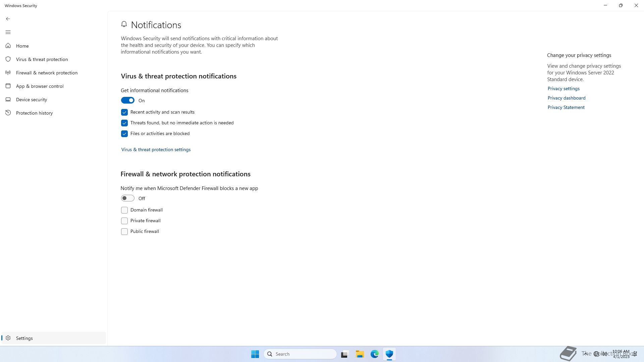Click the Notifications bell icon in heading
This screenshot has height=362, width=644.
click(124, 24)
